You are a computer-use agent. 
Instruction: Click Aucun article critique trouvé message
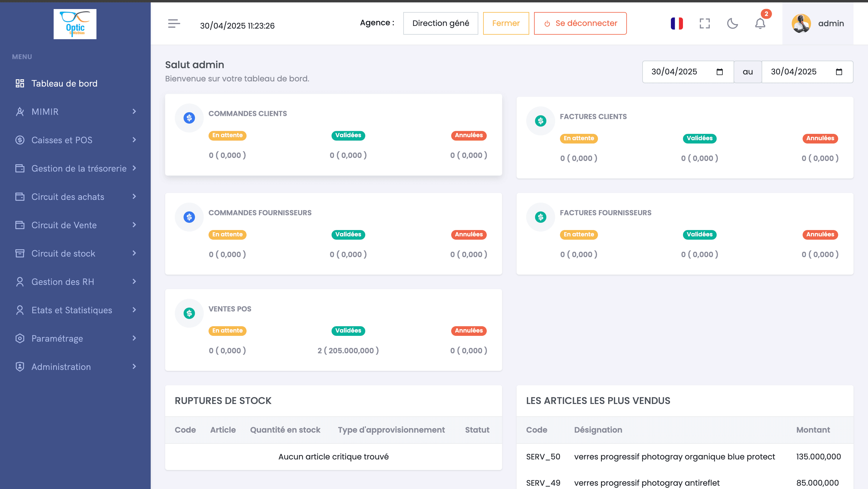[333, 457]
